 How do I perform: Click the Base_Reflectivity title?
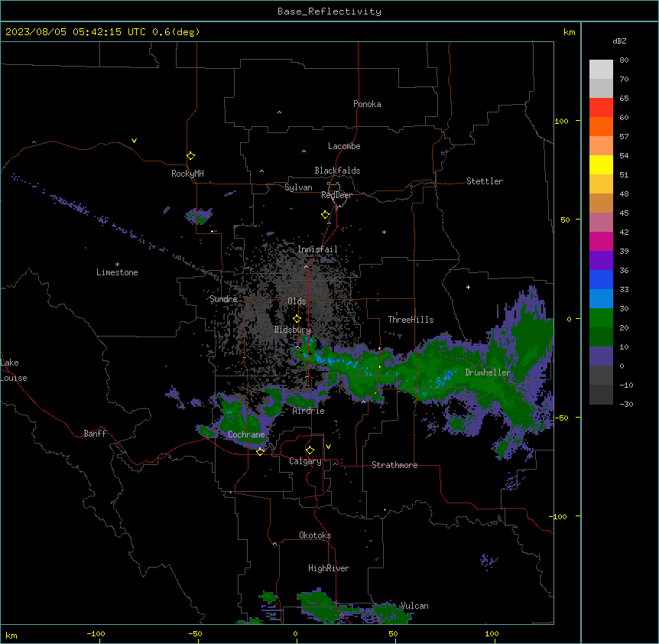tap(329, 11)
